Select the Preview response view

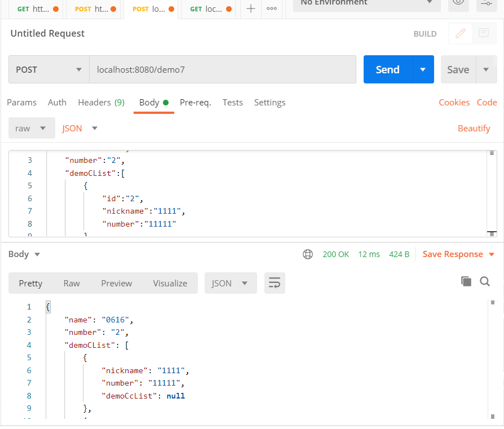click(x=116, y=283)
